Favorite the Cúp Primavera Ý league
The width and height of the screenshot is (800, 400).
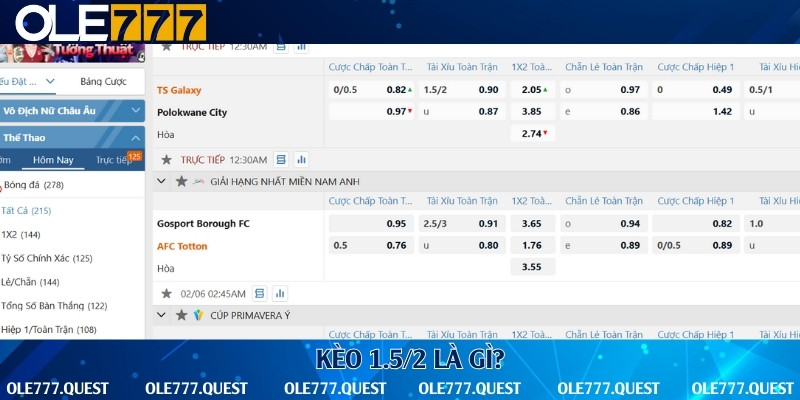pyautogui.click(x=181, y=315)
